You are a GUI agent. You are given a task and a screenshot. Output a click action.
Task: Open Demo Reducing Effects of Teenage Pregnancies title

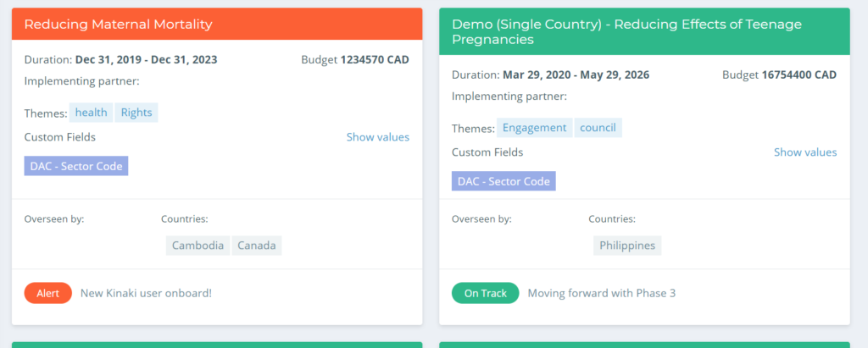pos(626,31)
